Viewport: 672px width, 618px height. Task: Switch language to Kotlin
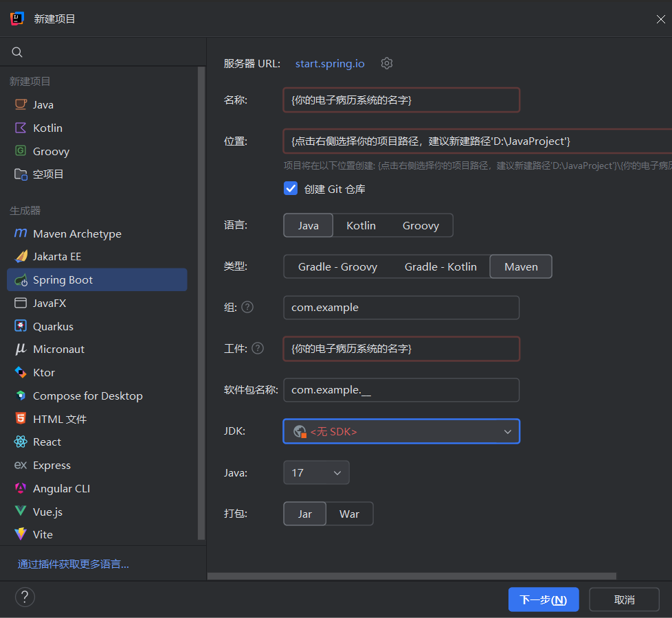point(361,225)
